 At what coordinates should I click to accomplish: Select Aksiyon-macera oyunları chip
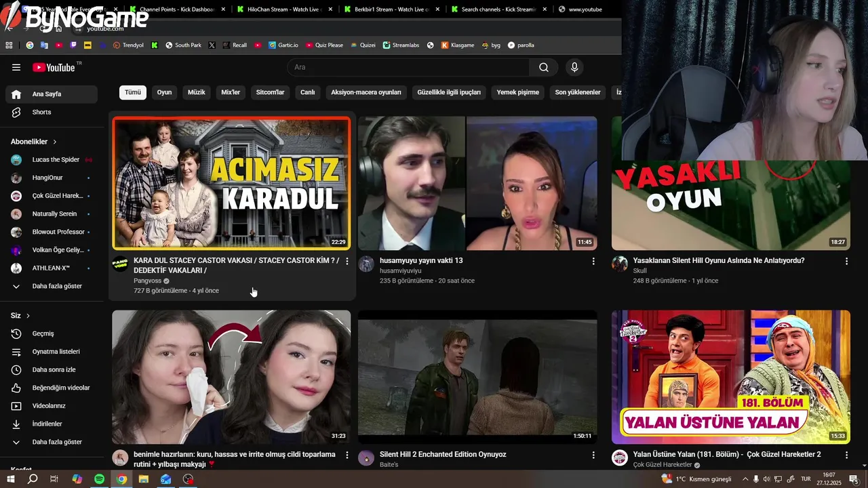[x=366, y=92]
